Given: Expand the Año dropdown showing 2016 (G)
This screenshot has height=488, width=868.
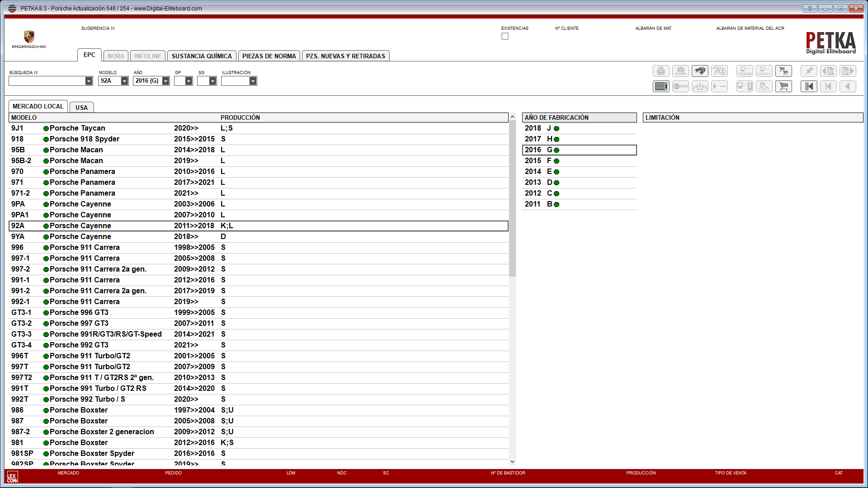Looking at the screenshot, I should [165, 81].
